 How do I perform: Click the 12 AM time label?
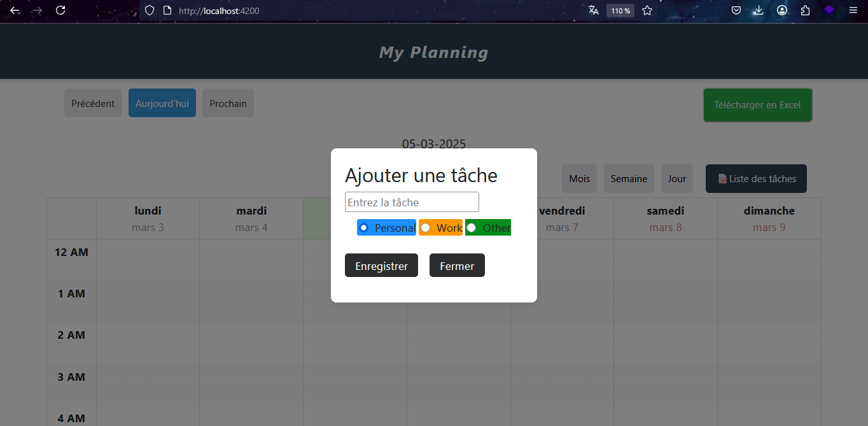coord(71,252)
